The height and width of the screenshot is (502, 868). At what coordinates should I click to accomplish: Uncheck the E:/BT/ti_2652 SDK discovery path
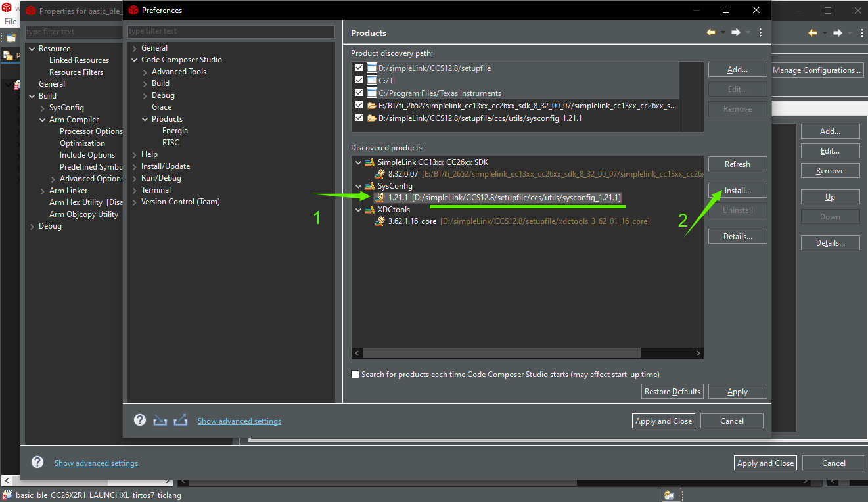pos(359,105)
